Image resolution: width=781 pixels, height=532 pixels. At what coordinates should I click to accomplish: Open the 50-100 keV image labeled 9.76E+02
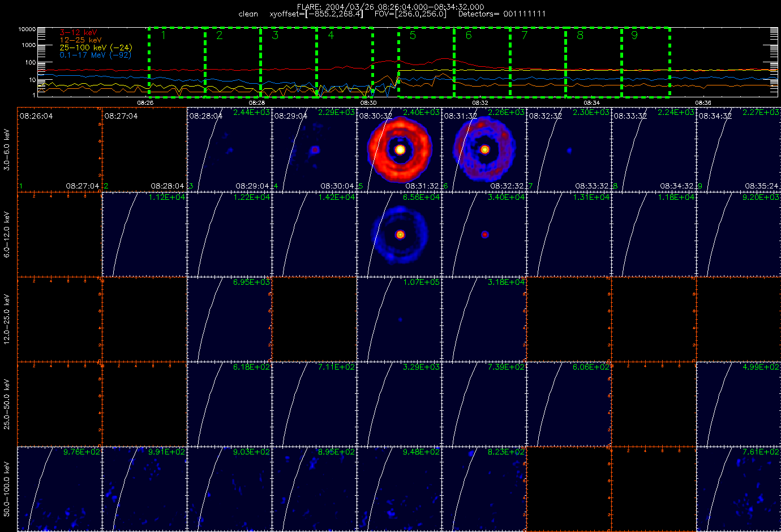(x=59, y=489)
